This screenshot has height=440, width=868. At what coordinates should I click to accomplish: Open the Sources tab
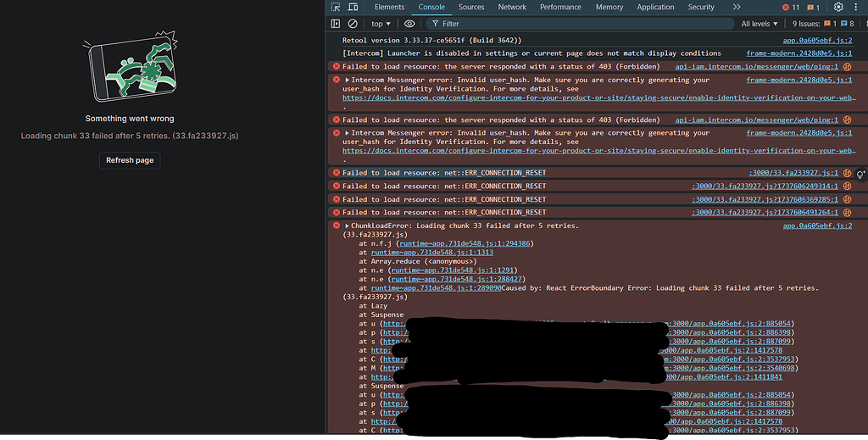point(471,7)
